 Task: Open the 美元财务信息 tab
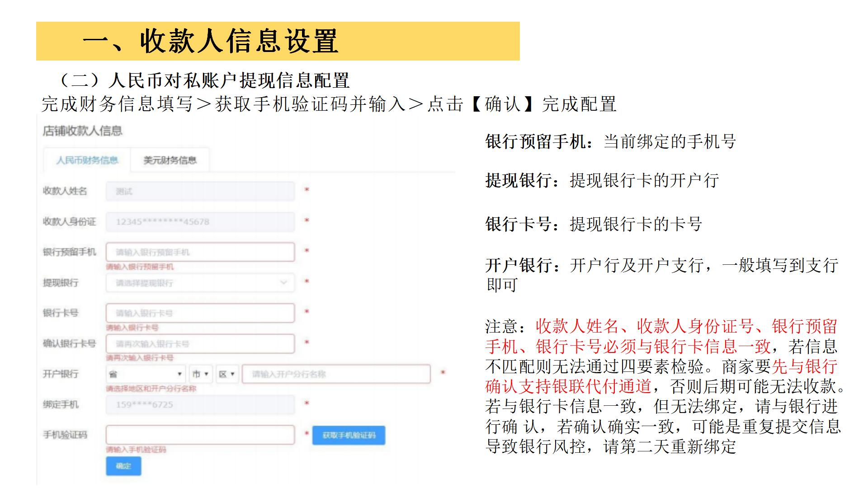click(x=170, y=160)
